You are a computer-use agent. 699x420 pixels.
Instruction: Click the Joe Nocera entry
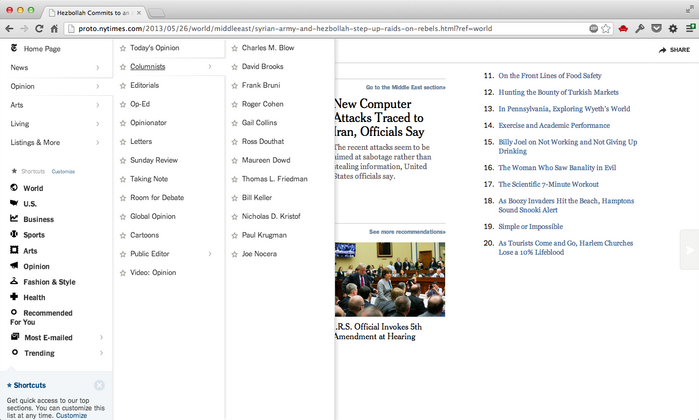click(x=259, y=254)
